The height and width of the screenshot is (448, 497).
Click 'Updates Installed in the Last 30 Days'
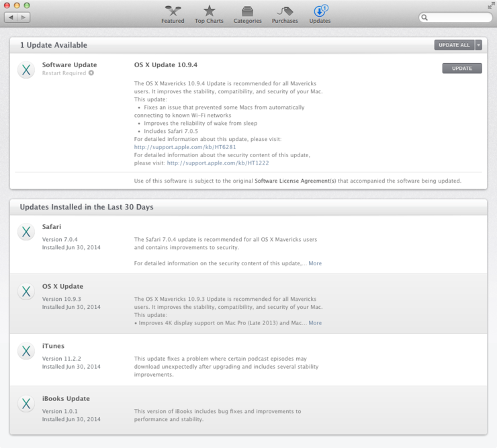[x=87, y=207]
